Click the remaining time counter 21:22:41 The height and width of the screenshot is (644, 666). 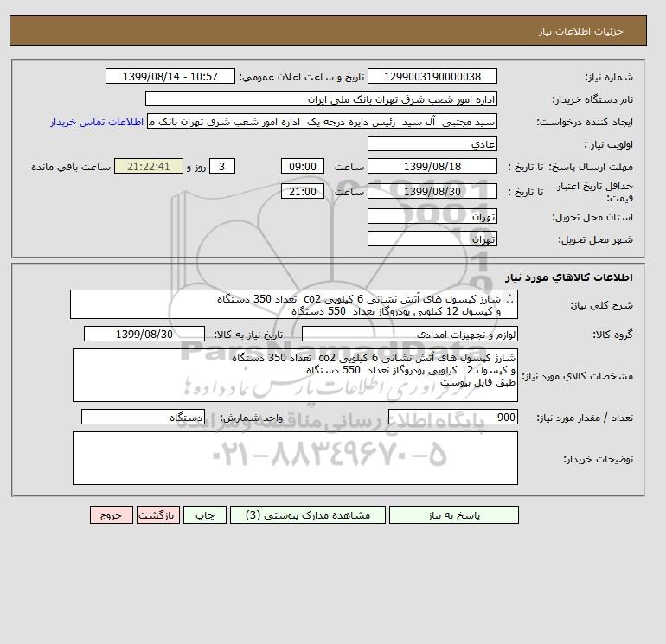point(149,167)
